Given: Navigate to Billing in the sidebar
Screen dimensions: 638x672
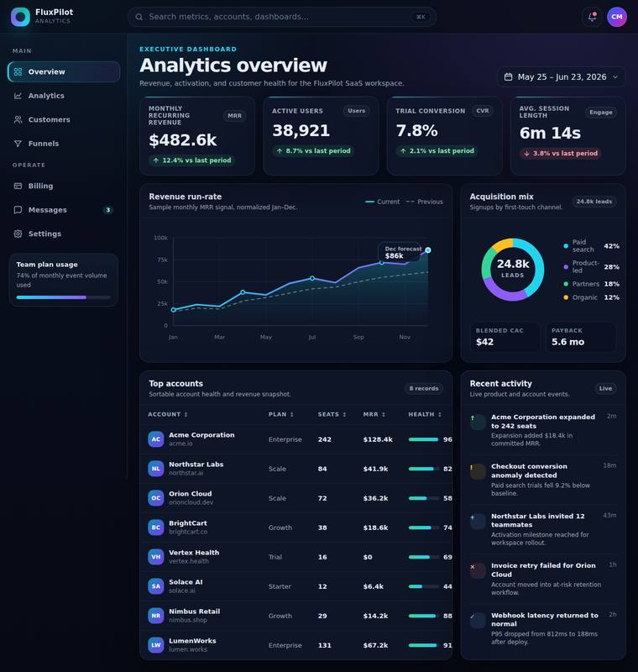Looking at the screenshot, I should (64, 186).
